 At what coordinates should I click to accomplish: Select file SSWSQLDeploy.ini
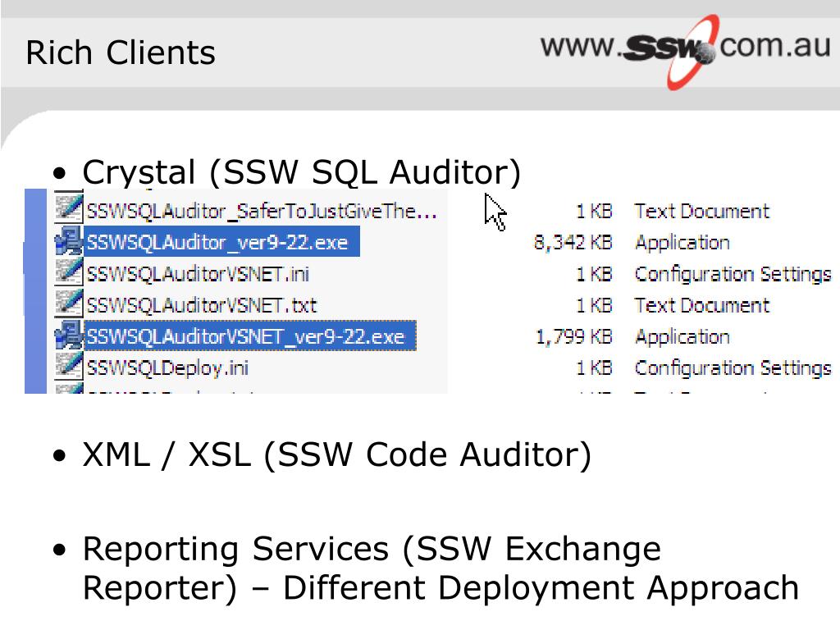pyautogui.click(x=167, y=368)
